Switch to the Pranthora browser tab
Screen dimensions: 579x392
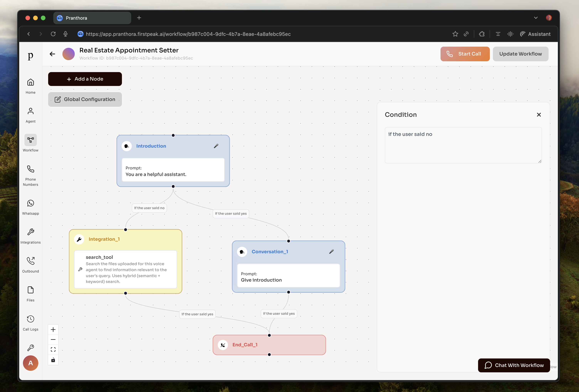coord(92,18)
